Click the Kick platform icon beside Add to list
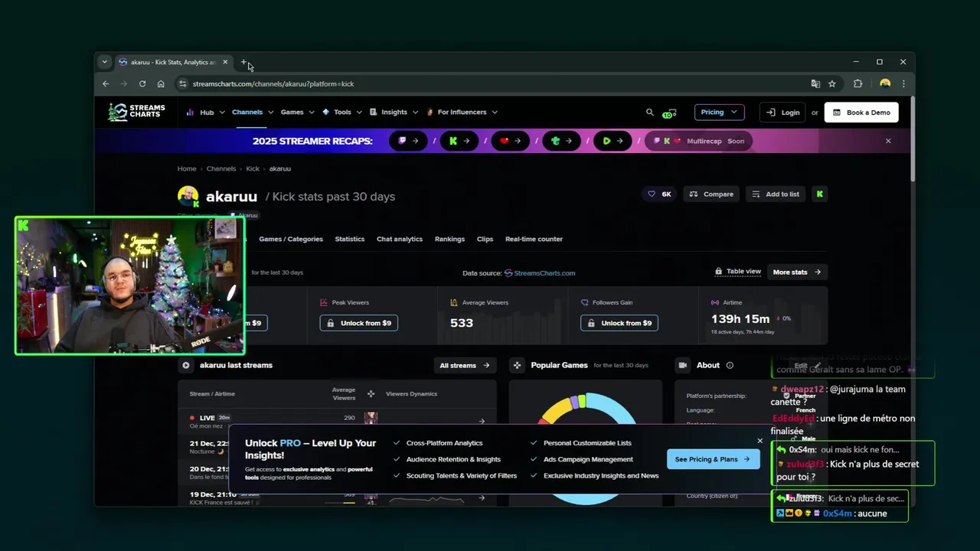This screenshot has height=551, width=980. pos(820,194)
